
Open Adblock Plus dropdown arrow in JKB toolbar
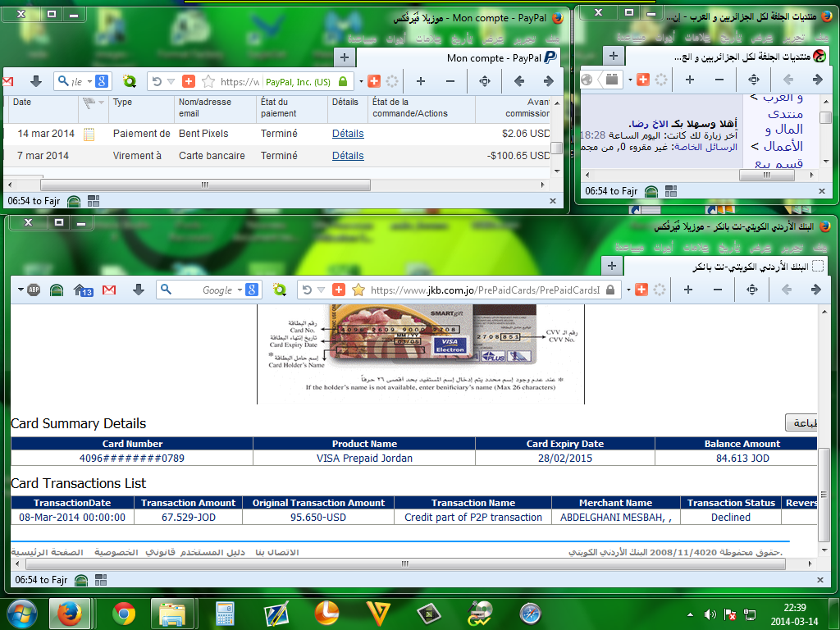click(21, 290)
